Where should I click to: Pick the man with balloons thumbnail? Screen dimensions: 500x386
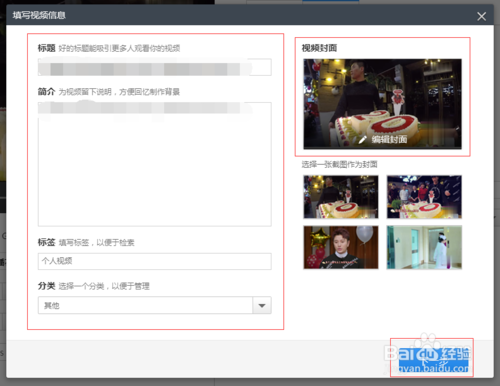pyautogui.click(x=341, y=247)
